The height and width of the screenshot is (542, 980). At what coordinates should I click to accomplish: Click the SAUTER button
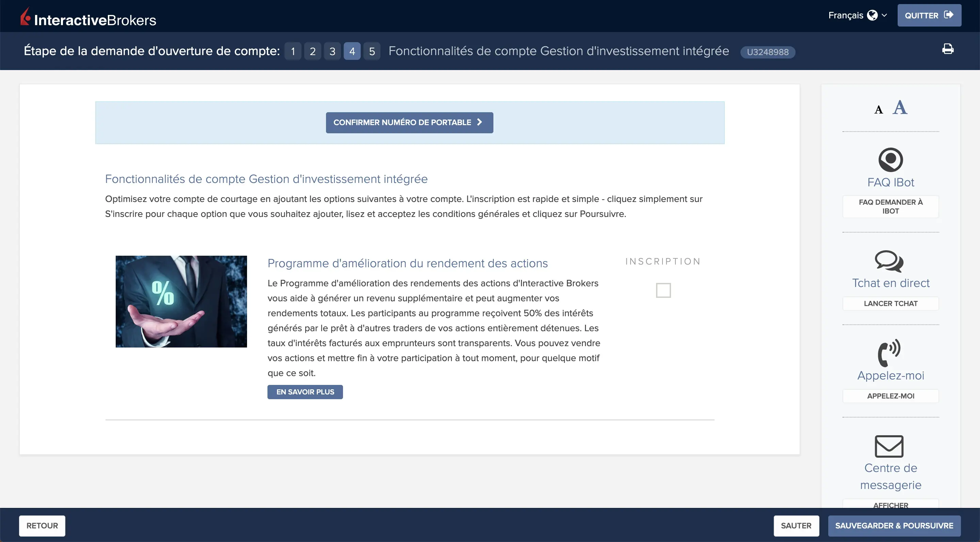[796, 526]
